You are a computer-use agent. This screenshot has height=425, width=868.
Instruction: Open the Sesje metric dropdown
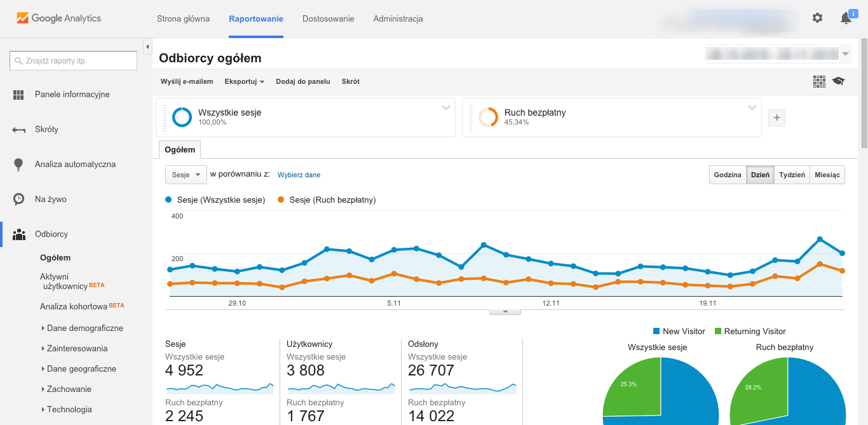pos(186,175)
